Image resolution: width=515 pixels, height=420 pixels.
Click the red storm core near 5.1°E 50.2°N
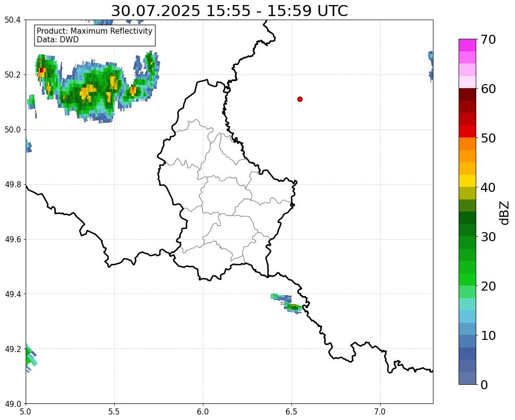[41, 71]
